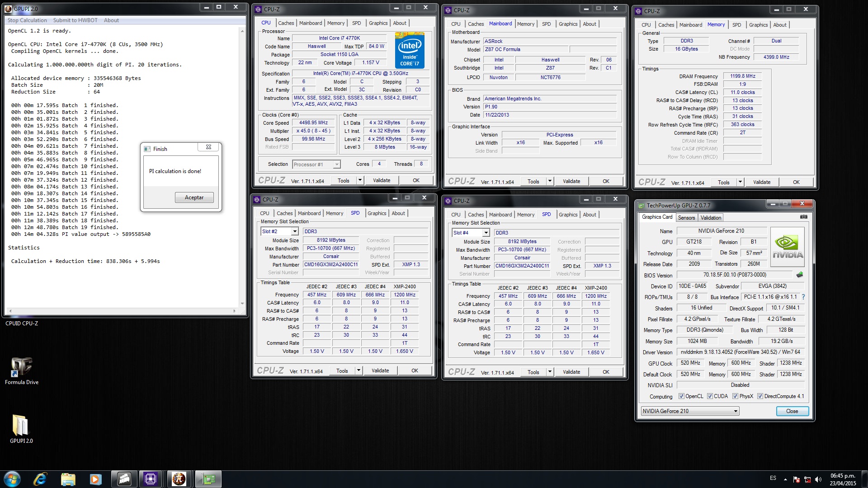Click the taskbar clock showing 06:45 p.m.
The image size is (868, 488).
(843, 479)
